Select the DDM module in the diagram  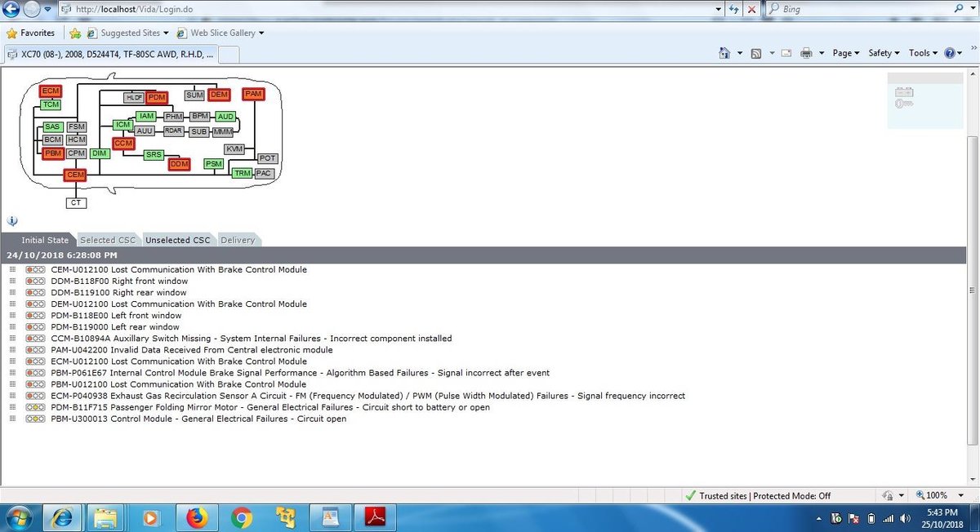pos(179,164)
